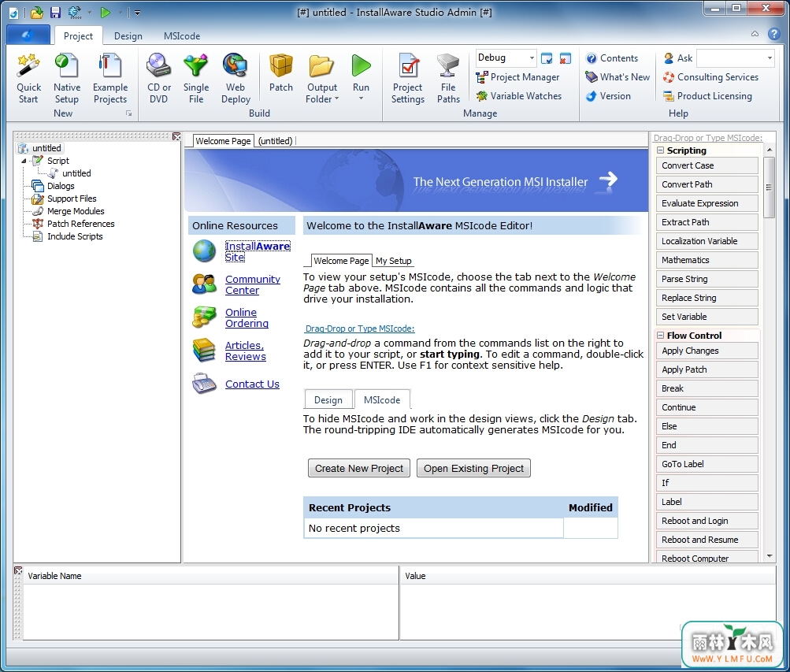
Task: Click the commands list scrollbar thumb
Action: tap(769, 187)
